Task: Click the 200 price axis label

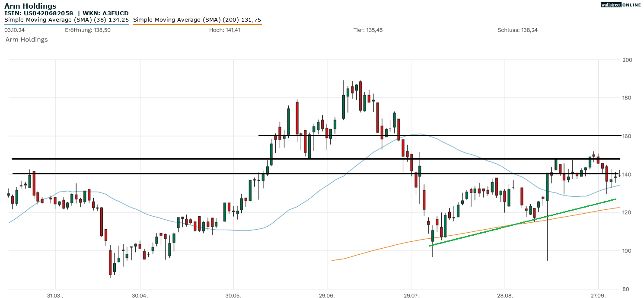Action: click(627, 60)
